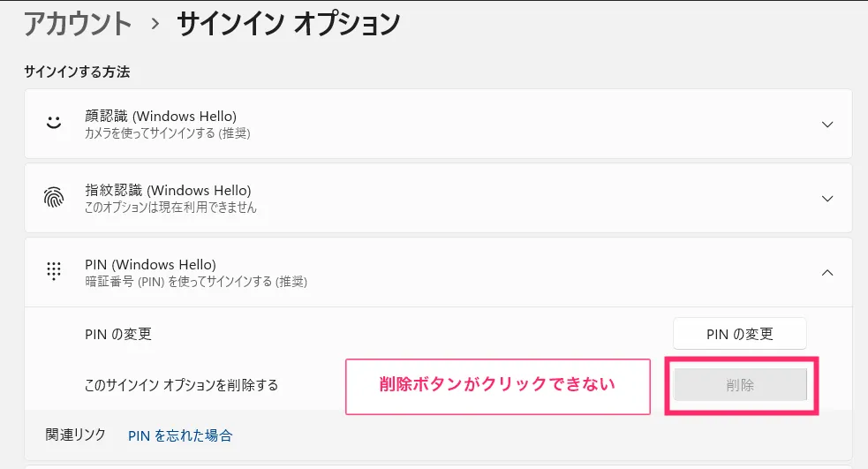
Task: Expand the 顔認識 (Windows Hello) chevron
Action: coord(827,125)
